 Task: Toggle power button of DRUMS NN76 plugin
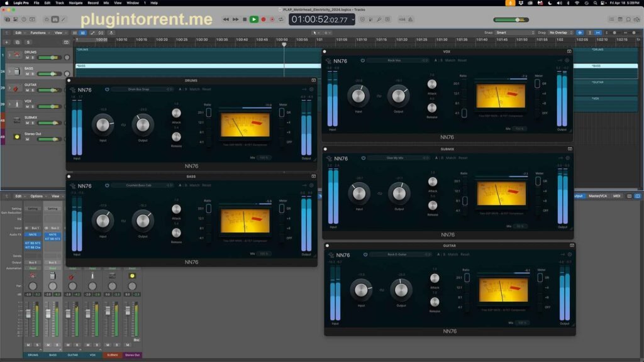tap(107, 89)
